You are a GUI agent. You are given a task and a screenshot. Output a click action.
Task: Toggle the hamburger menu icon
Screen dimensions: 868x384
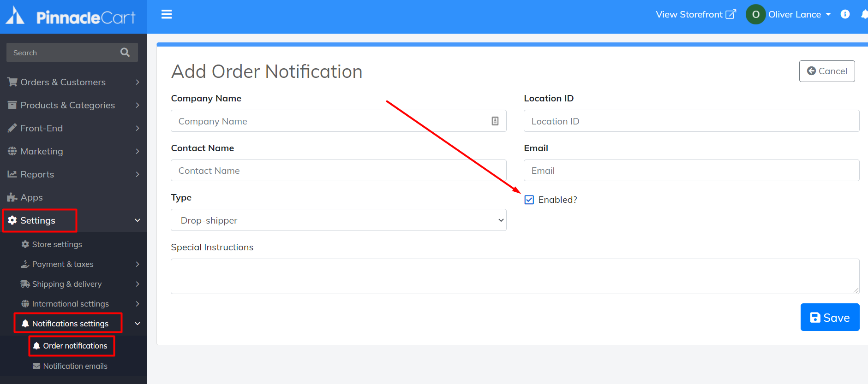pos(167,14)
